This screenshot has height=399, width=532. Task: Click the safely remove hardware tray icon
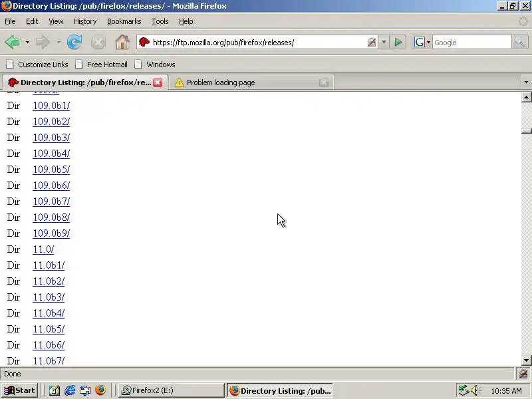[x=463, y=390]
